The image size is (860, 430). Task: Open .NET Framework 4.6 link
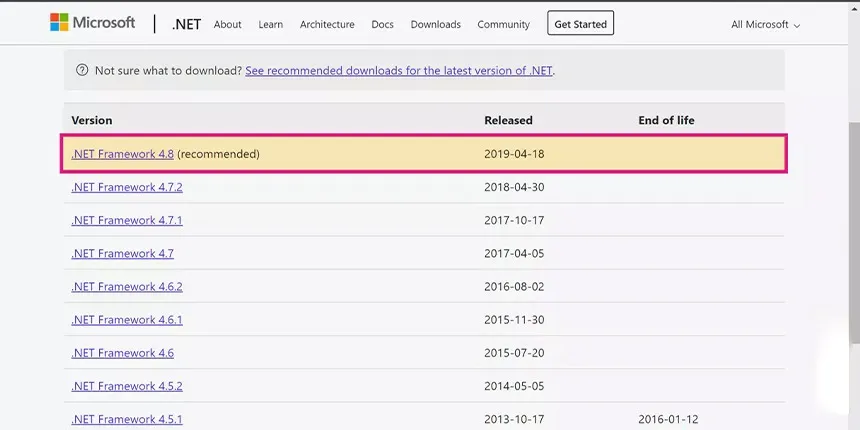click(x=122, y=353)
